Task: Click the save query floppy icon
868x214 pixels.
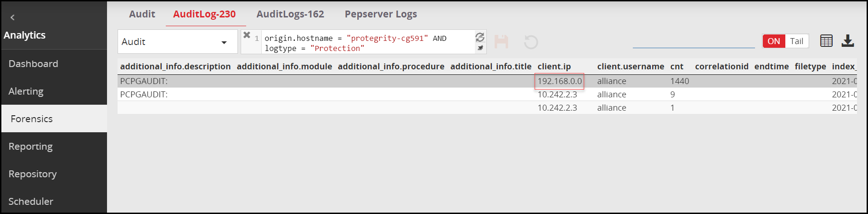Action: tap(501, 42)
